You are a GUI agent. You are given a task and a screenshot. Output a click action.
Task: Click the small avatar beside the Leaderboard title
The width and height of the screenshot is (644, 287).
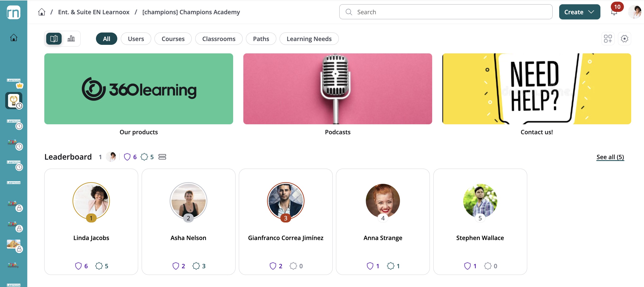point(111,157)
